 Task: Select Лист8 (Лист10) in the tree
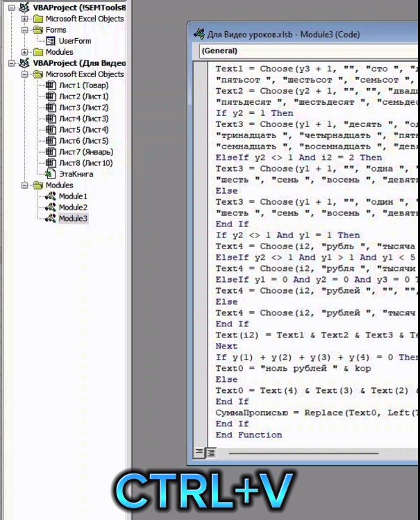click(86, 163)
